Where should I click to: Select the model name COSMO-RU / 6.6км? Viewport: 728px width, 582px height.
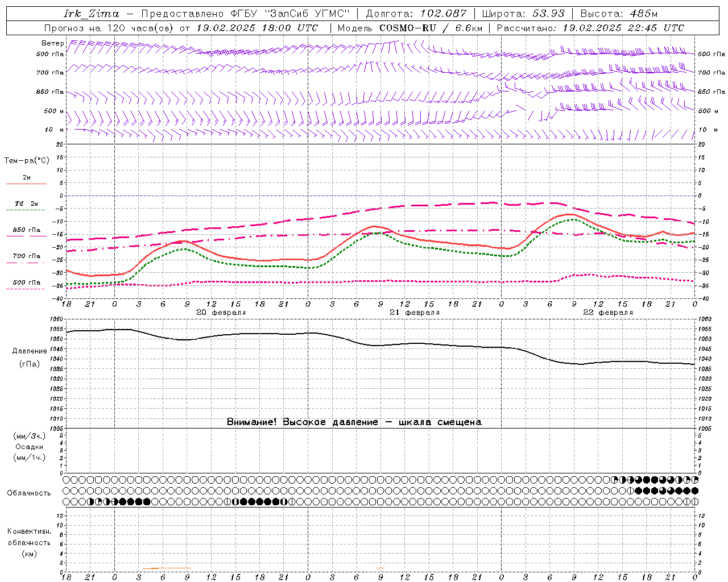(x=431, y=28)
